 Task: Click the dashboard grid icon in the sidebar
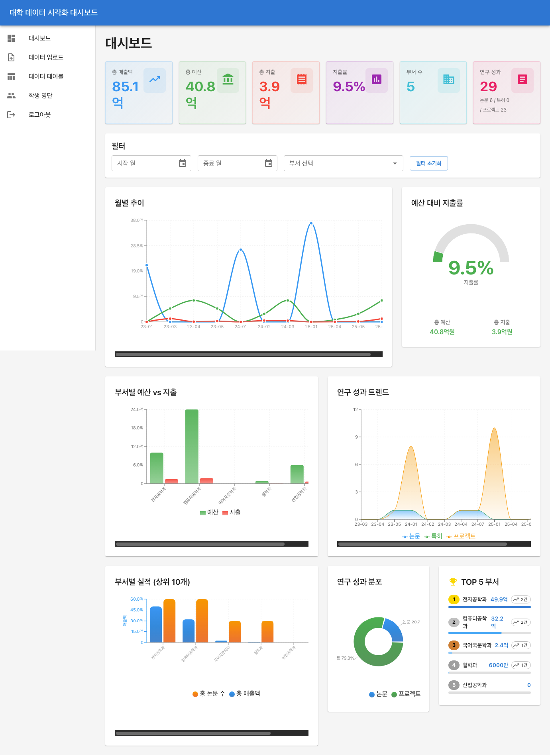pyautogui.click(x=11, y=38)
